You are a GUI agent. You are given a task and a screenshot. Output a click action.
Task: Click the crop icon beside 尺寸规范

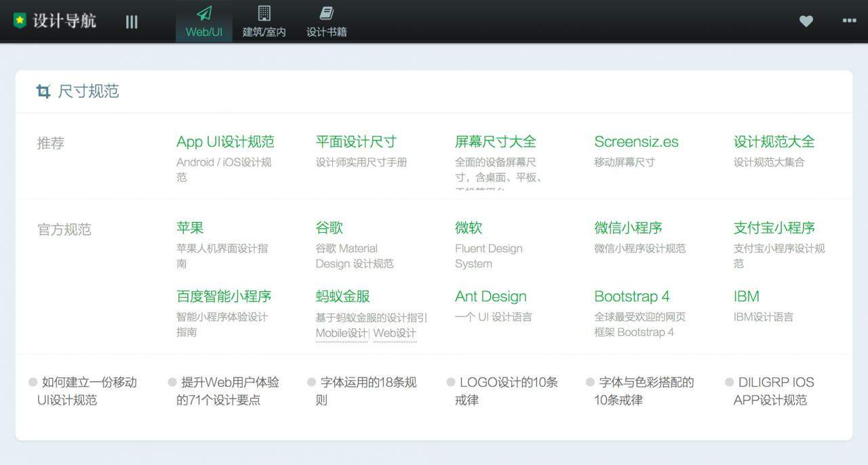click(x=43, y=92)
